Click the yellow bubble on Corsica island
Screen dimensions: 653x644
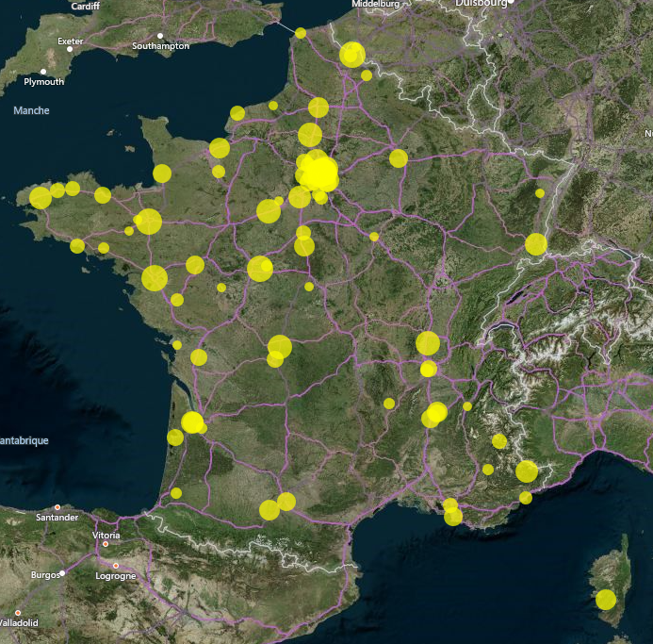point(606,600)
